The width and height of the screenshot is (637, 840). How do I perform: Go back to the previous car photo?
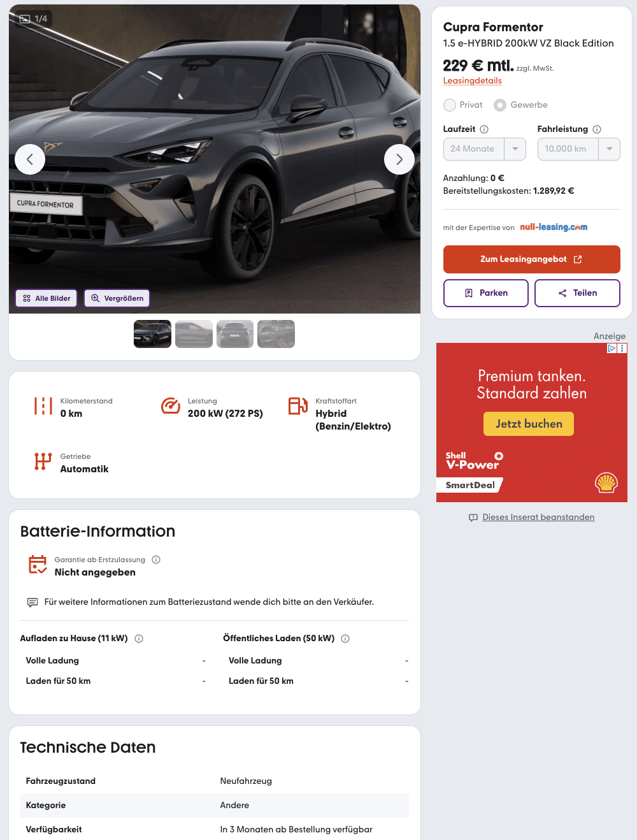30,159
